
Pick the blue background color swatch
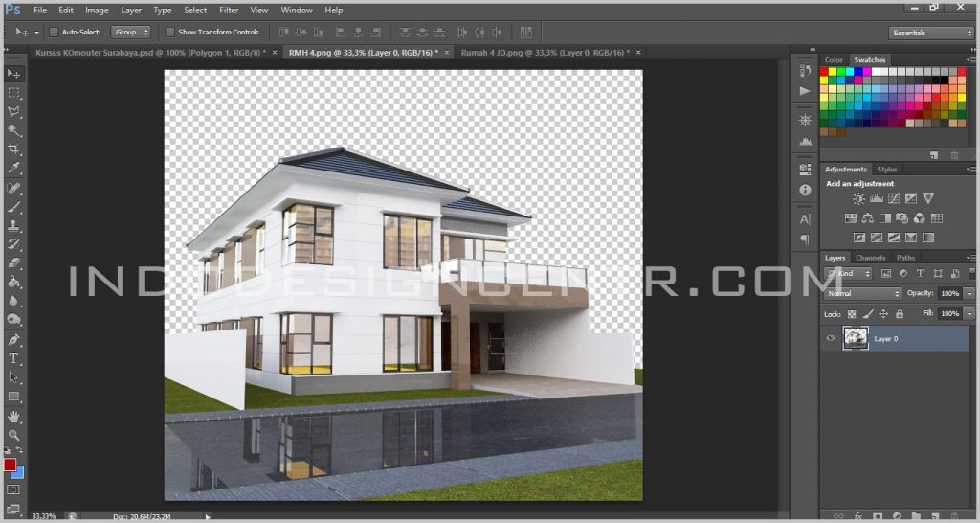pos(19,473)
